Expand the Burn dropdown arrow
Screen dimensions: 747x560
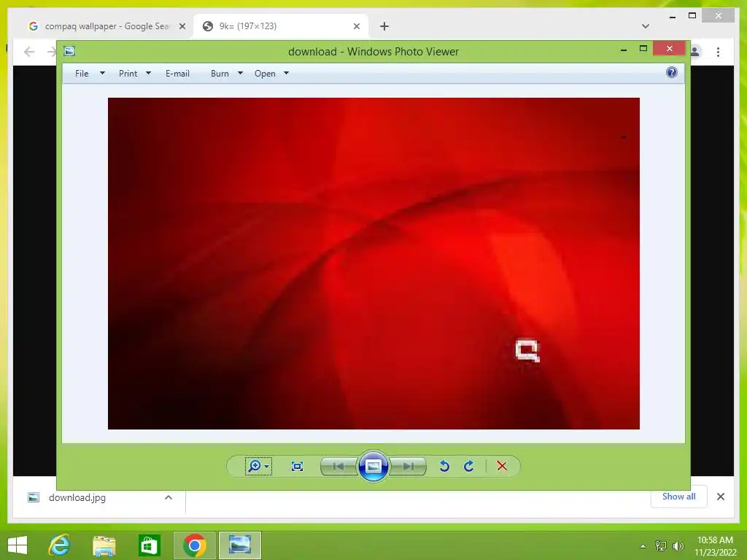pos(240,74)
